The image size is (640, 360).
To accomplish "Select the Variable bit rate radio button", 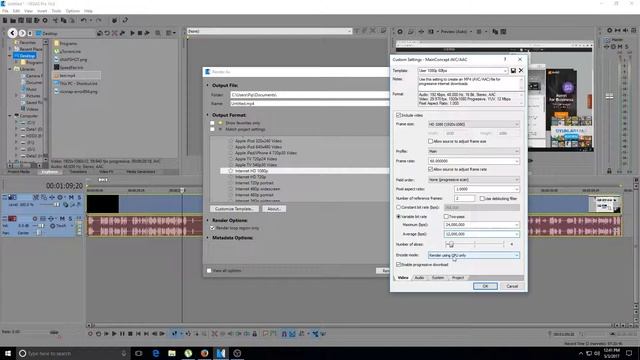I will pyautogui.click(x=398, y=217).
